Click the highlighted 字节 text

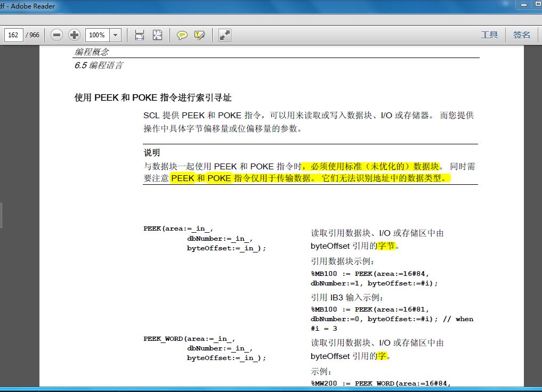click(387, 246)
